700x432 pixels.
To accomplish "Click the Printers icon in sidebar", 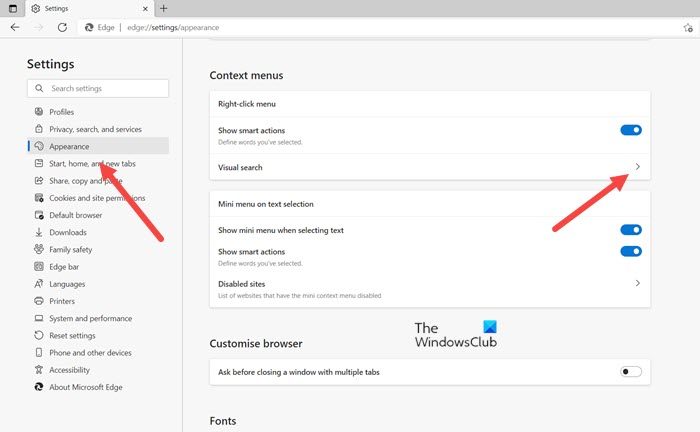I will (39, 301).
